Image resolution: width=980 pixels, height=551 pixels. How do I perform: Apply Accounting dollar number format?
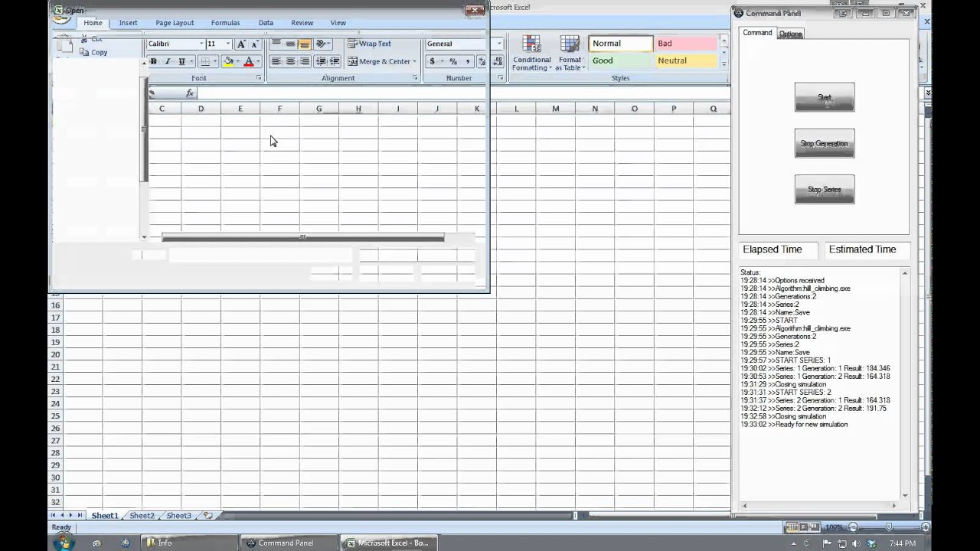click(x=432, y=61)
